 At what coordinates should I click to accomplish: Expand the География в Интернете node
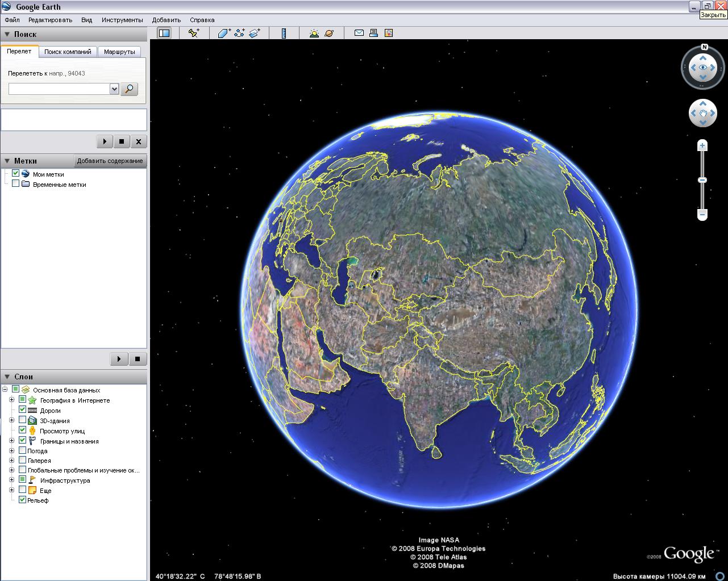coord(11,400)
